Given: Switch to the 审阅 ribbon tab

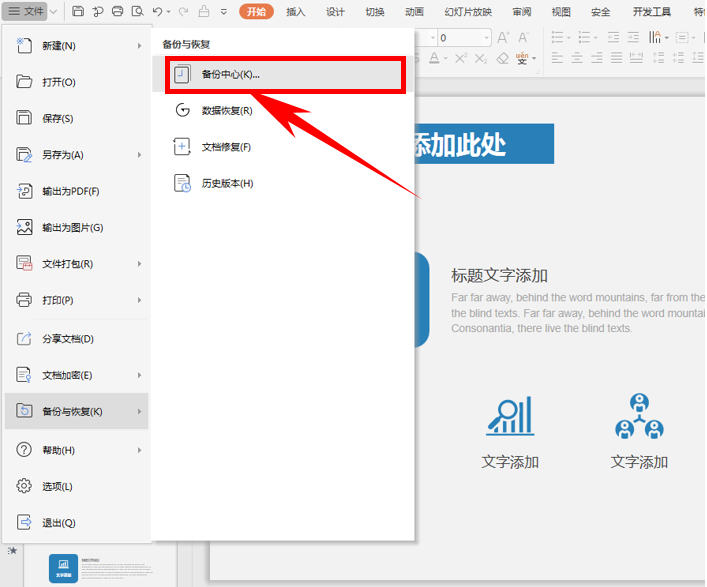Looking at the screenshot, I should click(522, 12).
